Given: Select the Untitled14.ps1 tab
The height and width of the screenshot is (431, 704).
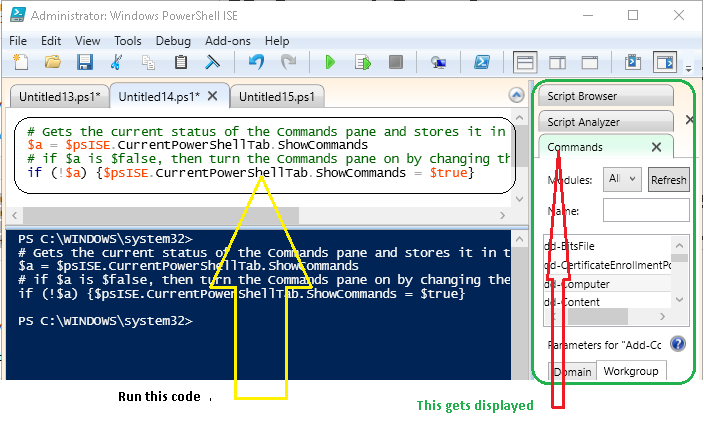Looking at the screenshot, I should point(159,96).
